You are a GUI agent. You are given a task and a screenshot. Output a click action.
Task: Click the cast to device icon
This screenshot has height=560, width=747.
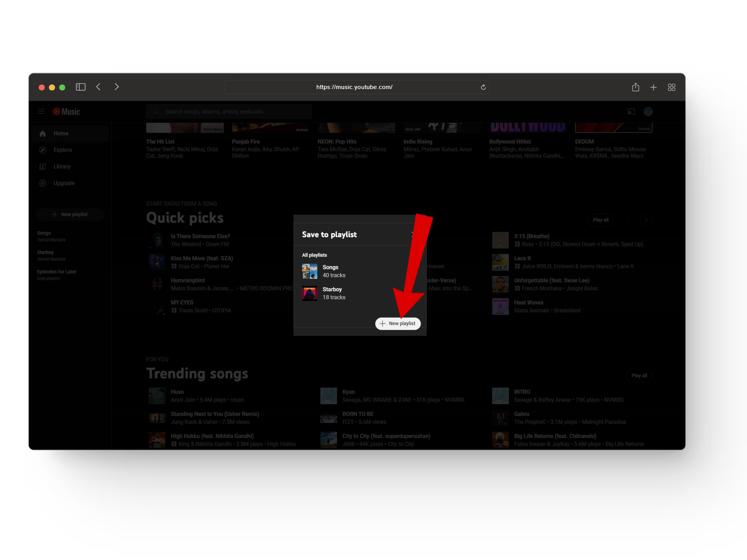click(x=631, y=112)
